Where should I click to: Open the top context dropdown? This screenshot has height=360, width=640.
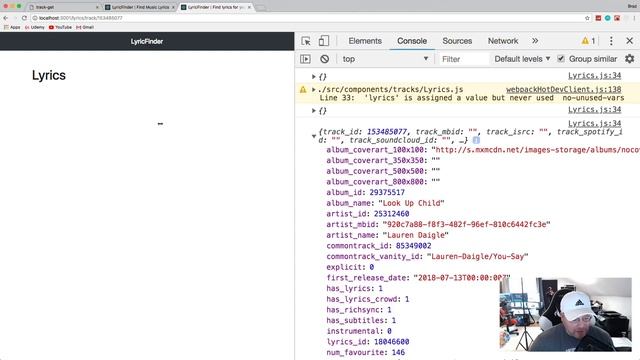click(385, 59)
